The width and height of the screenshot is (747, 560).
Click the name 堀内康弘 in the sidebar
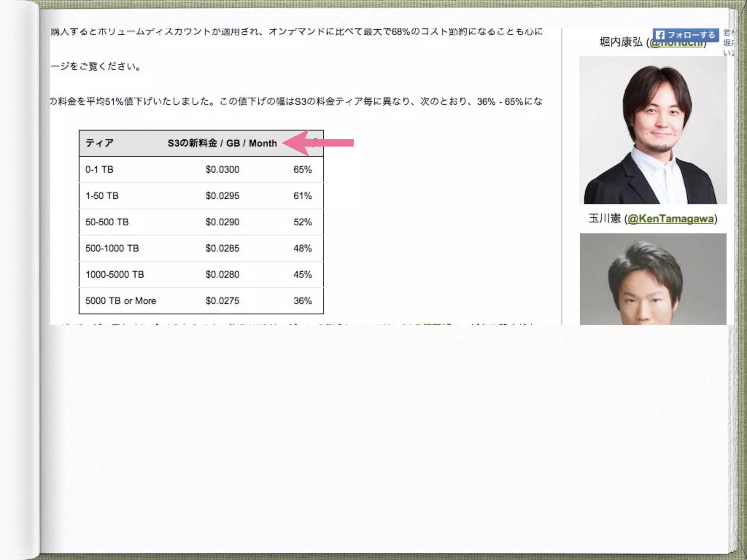click(x=621, y=43)
